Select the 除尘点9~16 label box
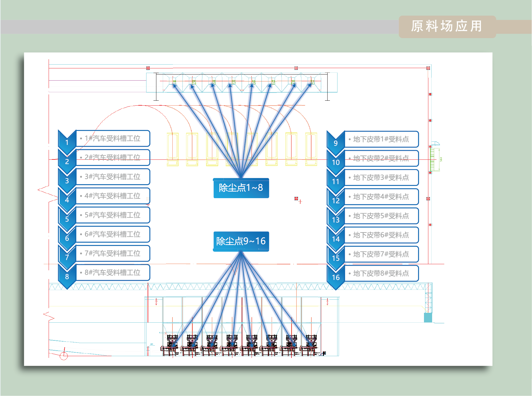 tap(241, 241)
